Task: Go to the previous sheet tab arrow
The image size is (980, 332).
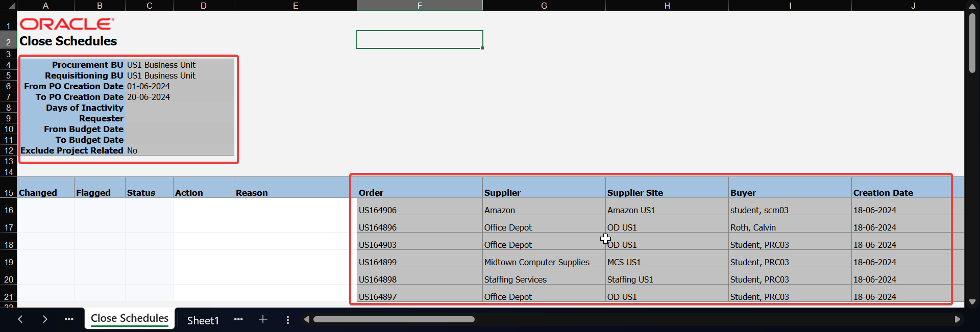Action: coord(20,319)
